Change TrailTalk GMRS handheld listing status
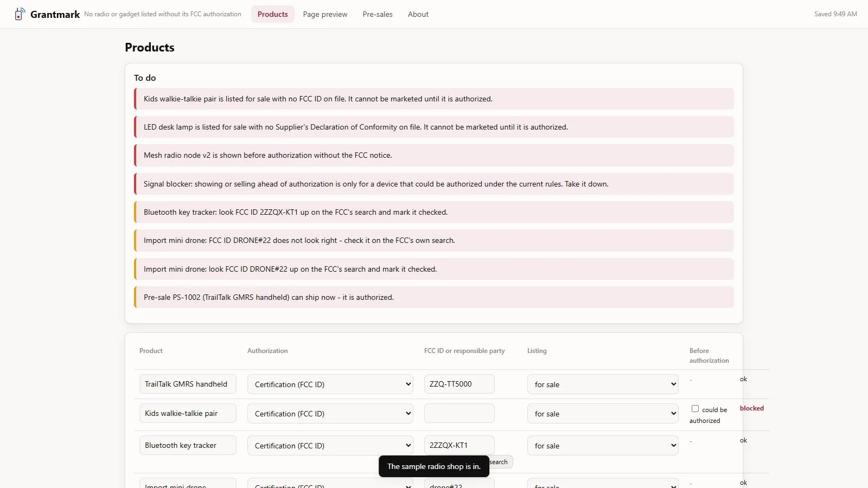The image size is (868, 488). pyautogui.click(x=603, y=384)
